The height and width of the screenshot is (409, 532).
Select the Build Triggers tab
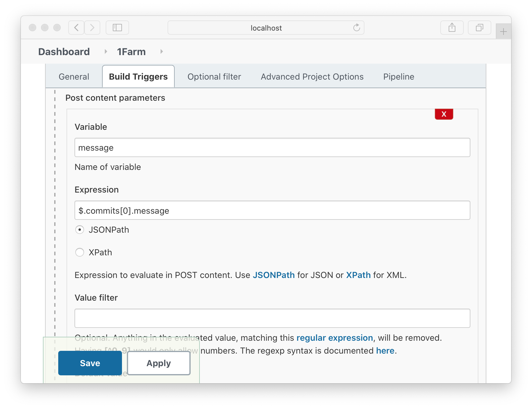click(x=138, y=77)
